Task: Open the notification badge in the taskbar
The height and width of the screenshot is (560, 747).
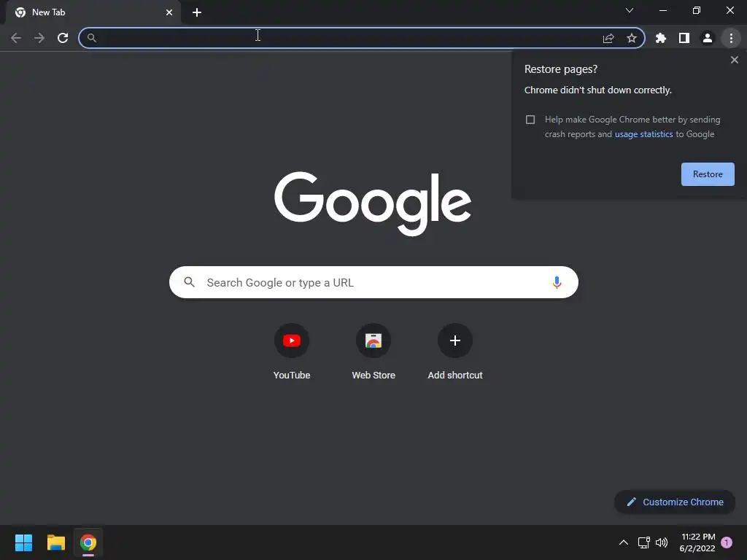Action: coord(727,542)
